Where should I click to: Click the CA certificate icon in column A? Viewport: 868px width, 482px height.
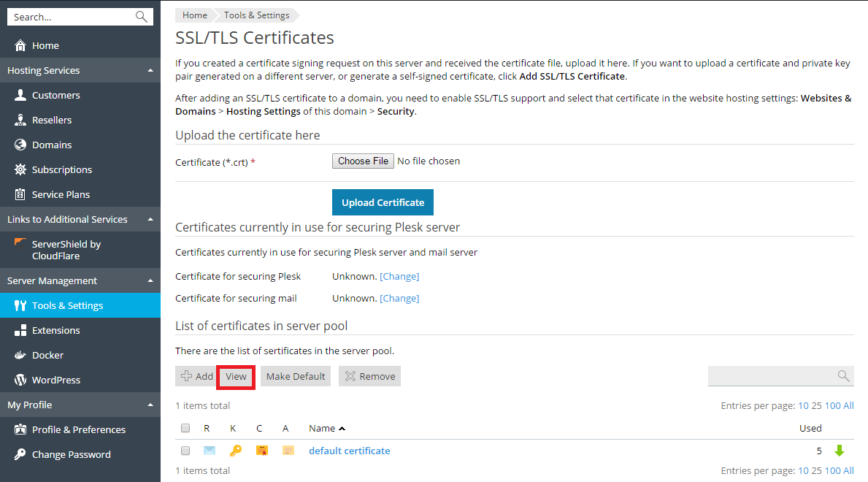tap(288, 451)
